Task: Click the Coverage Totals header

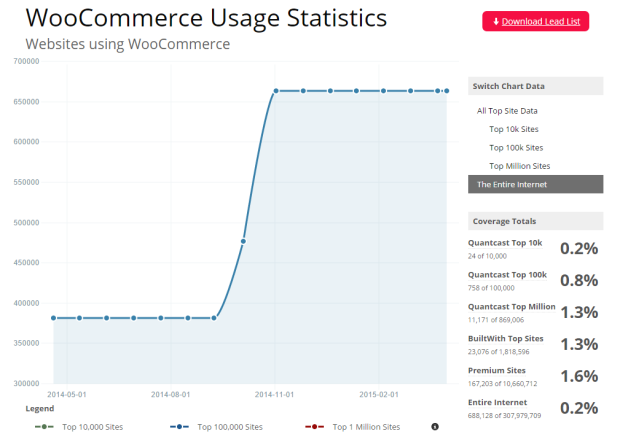Action: pyautogui.click(x=535, y=221)
